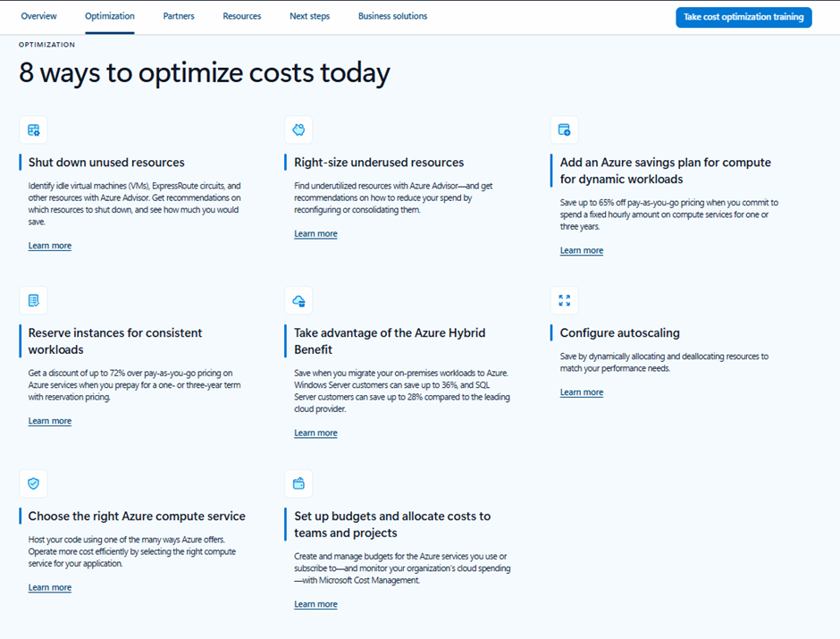
Task: Click Learn more under Set up budgets
Action: click(315, 603)
